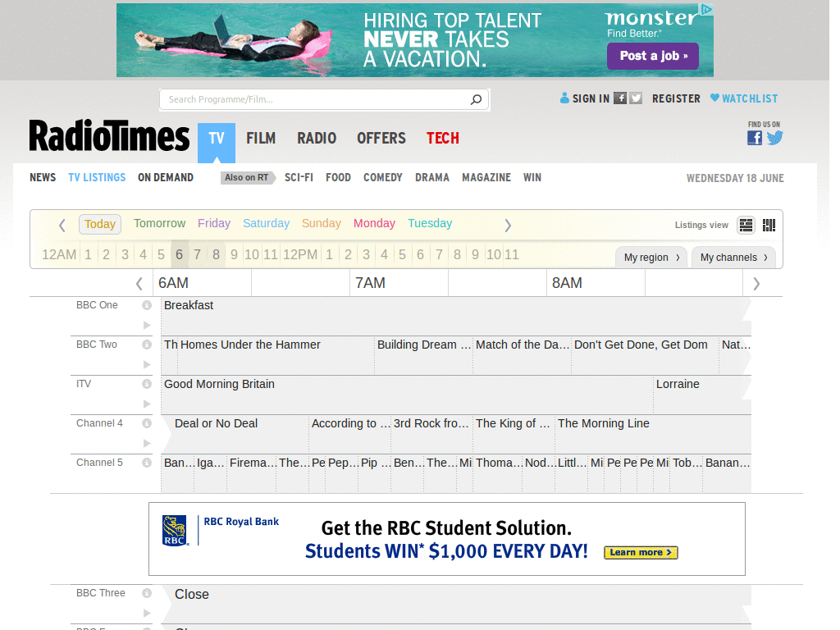The width and height of the screenshot is (840, 630).
Task: Open the COMEDY link
Action: coord(382,177)
